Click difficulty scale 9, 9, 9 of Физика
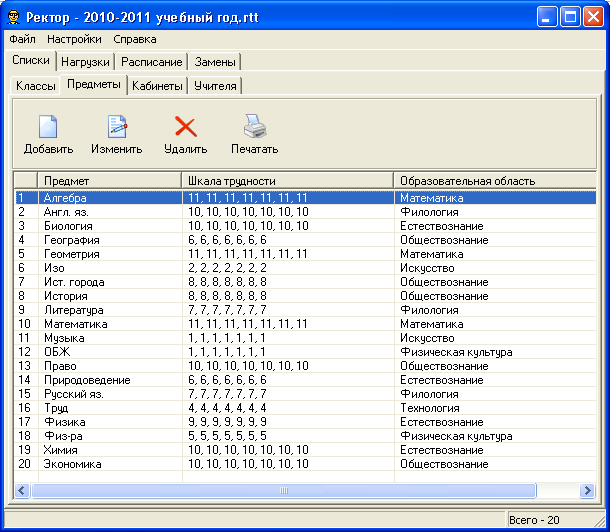Screen dimensions: 610x532 tap(227, 422)
